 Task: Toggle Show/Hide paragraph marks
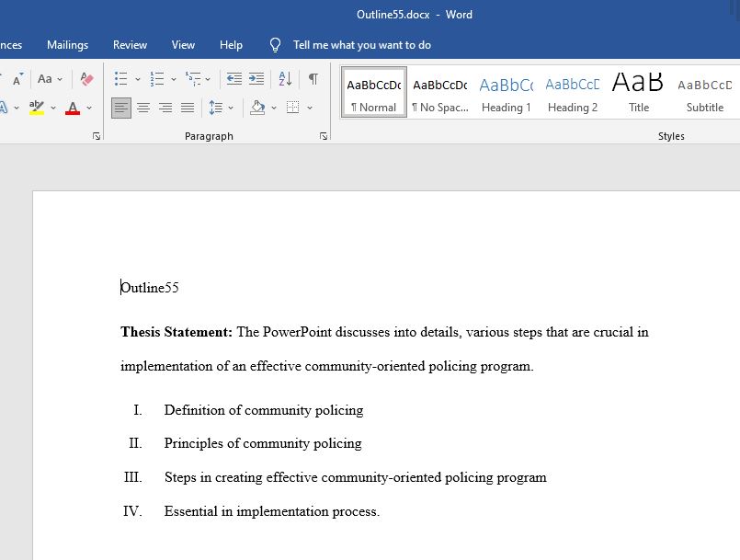pyautogui.click(x=313, y=79)
